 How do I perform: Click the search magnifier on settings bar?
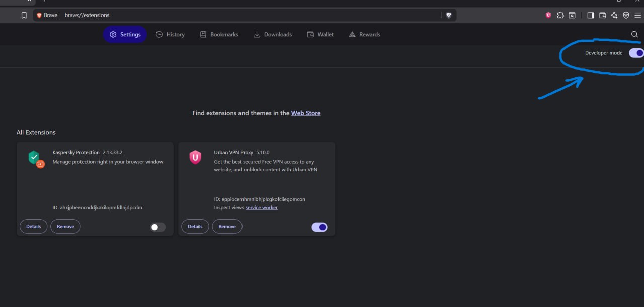click(634, 34)
